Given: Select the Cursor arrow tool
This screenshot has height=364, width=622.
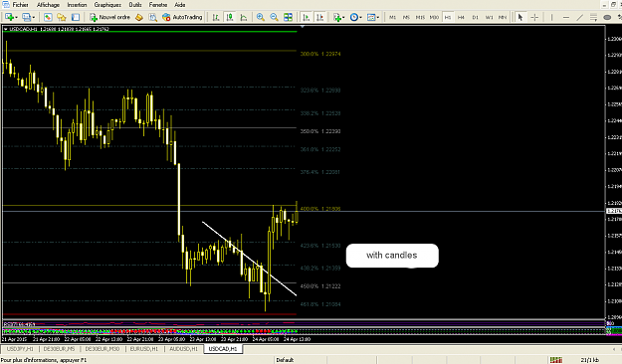Looking at the screenshot, I should click(520, 17).
